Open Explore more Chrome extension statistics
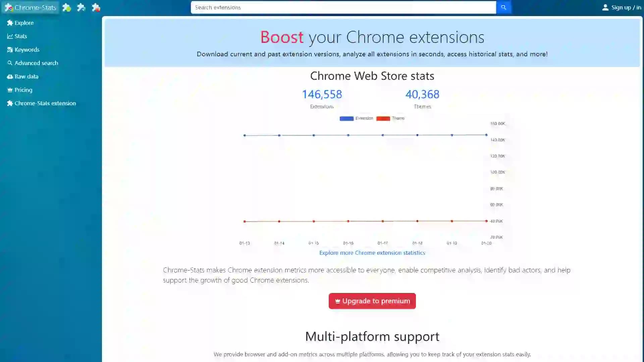This screenshot has width=644, height=362. tap(372, 252)
